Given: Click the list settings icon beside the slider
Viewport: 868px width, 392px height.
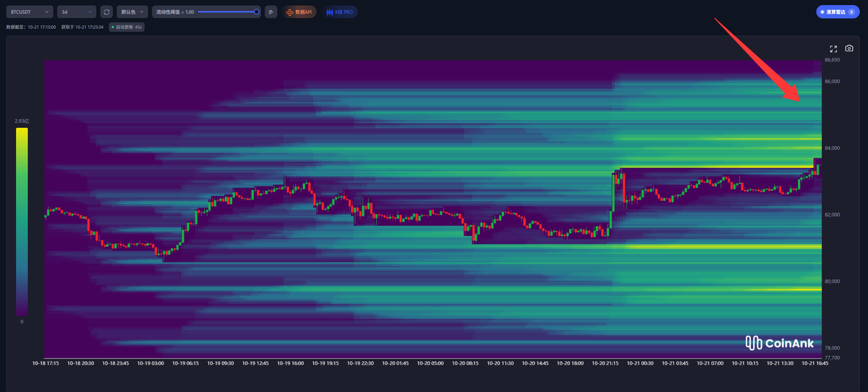Looking at the screenshot, I should click(271, 12).
